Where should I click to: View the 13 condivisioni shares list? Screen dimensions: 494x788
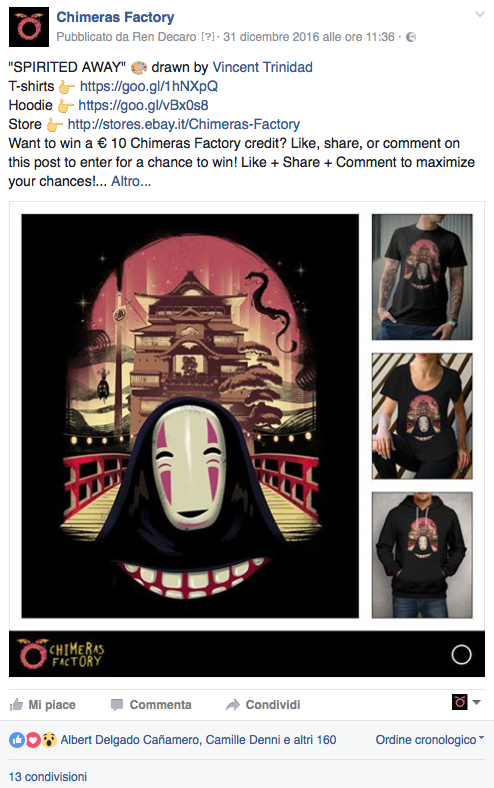pos(48,776)
